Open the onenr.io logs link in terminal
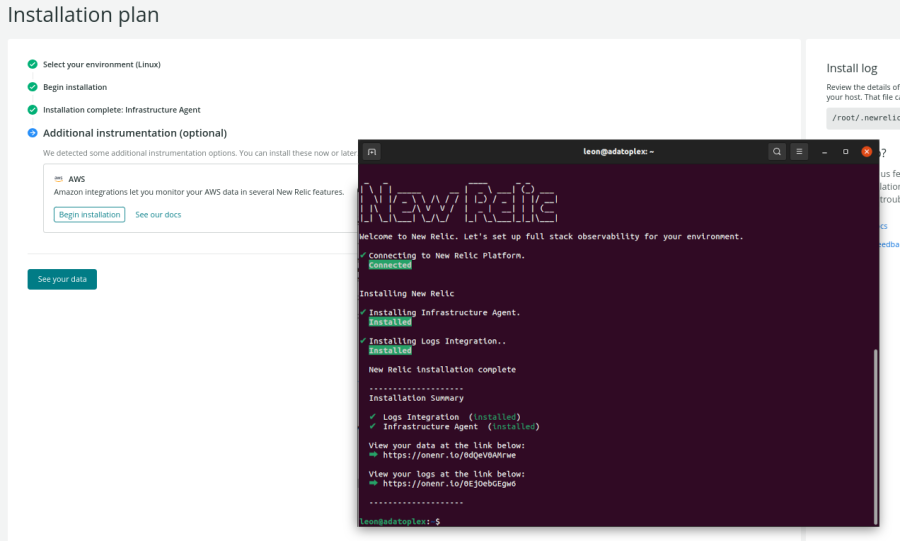Viewport: 900px width, 541px height. pos(449,483)
